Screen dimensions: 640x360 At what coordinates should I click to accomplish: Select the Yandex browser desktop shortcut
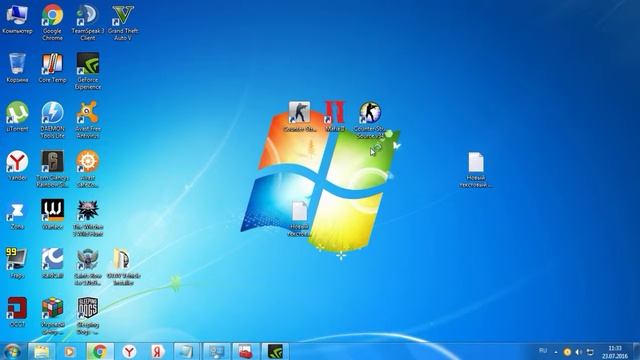(x=17, y=166)
